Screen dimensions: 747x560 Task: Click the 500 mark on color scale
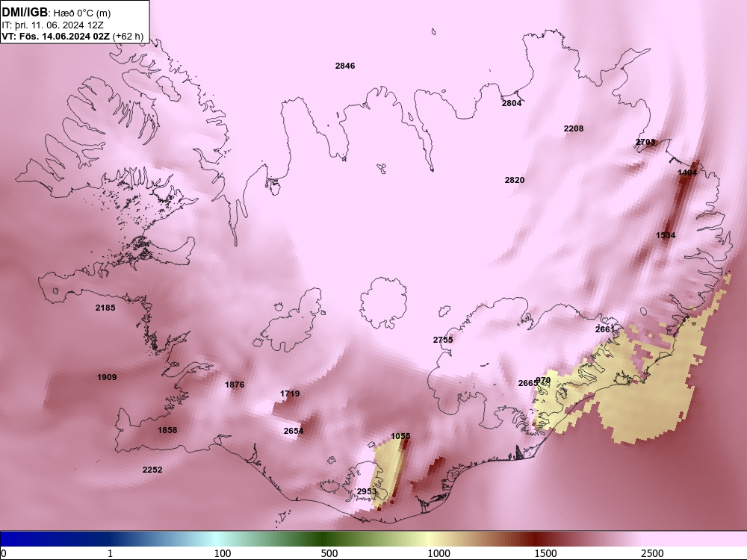329,553
